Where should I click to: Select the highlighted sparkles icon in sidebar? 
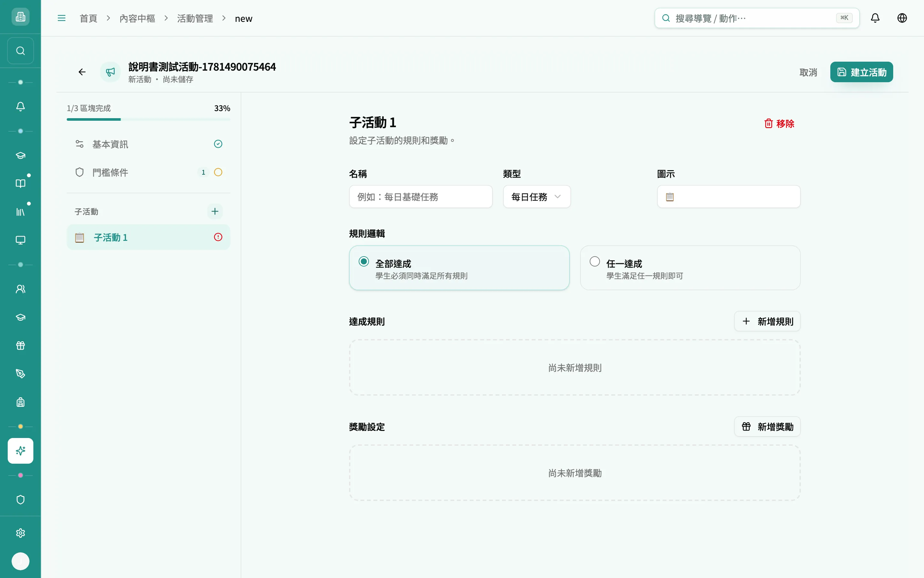coord(20,451)
